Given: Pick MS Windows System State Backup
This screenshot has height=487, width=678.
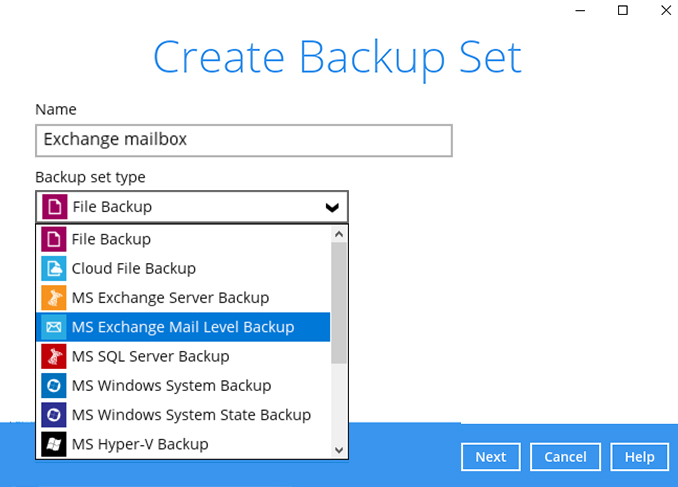Looking at the screenshot, I should (183, 415).
